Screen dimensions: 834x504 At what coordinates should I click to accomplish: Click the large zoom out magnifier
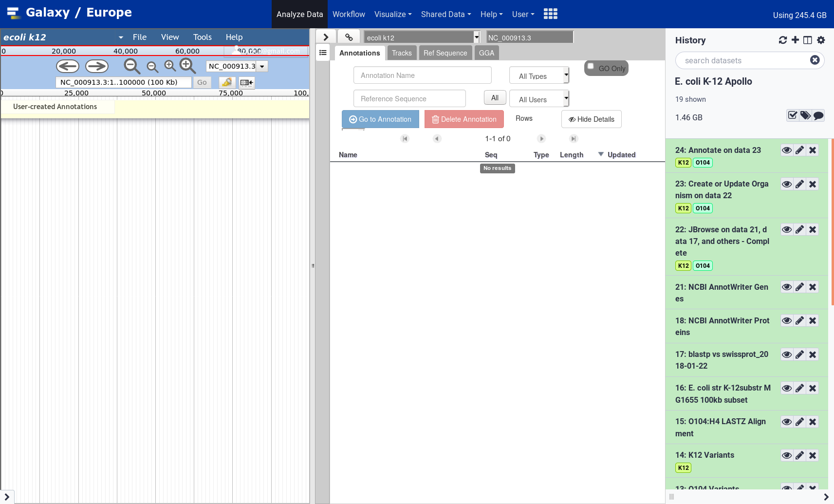click(x=132, y=66)
